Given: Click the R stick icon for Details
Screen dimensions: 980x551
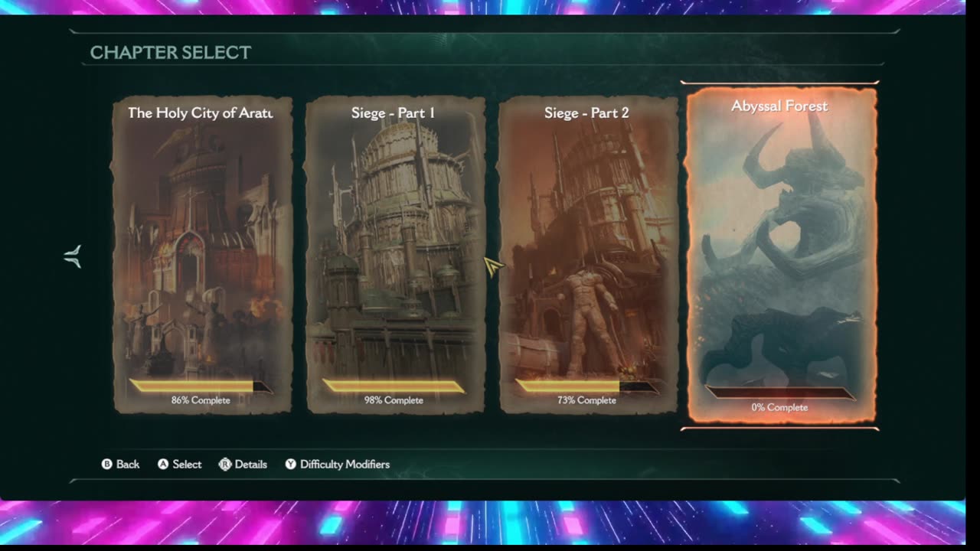Looking at the screenshot, I should [x=225, y=465].
